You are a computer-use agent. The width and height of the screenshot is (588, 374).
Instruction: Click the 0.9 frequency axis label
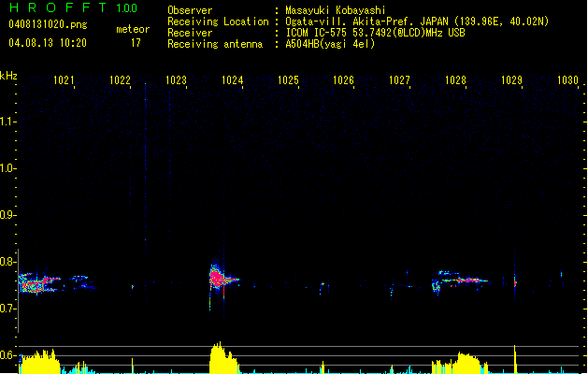7,215
